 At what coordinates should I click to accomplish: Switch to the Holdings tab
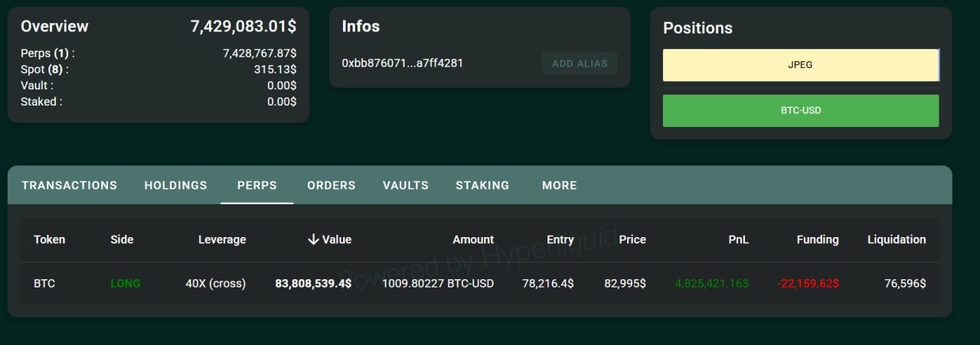click(175, 185)
